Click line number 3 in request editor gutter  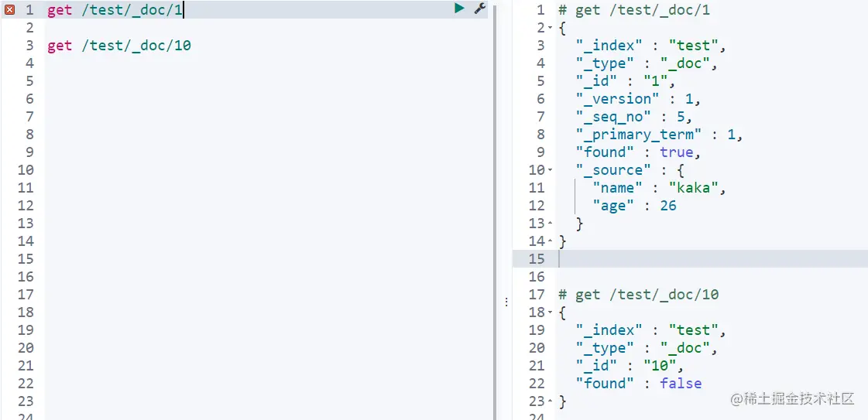[x=29, y=46]
